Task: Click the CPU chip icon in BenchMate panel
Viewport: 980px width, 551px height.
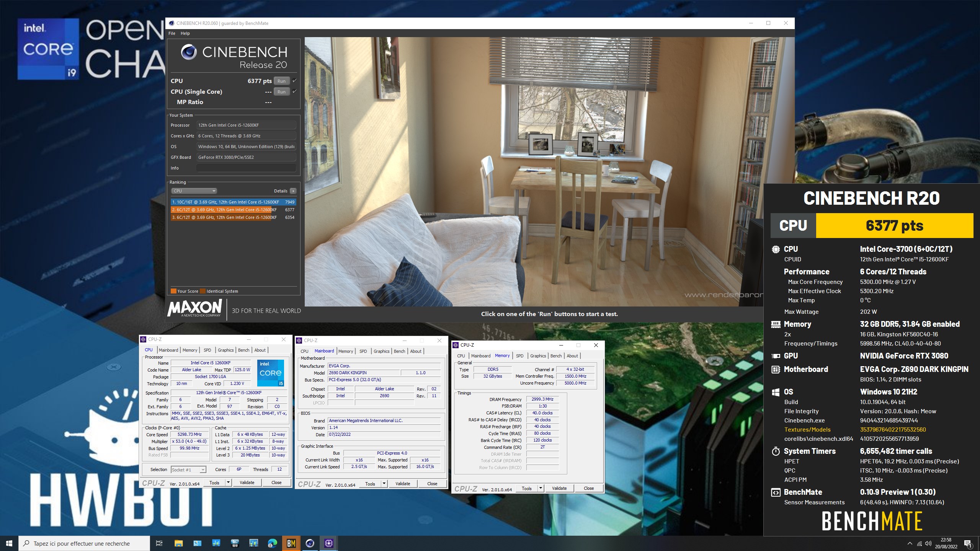Action: (776, 249)
